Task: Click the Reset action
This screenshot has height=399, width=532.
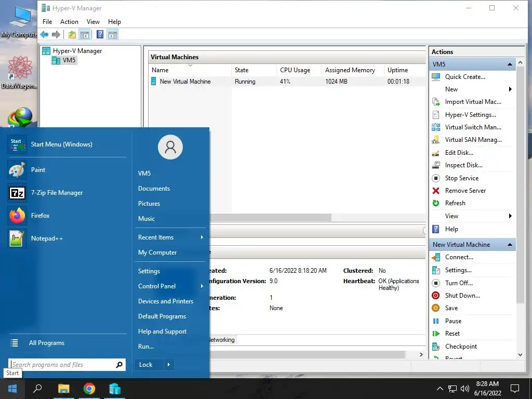Action: pos(453,334)
